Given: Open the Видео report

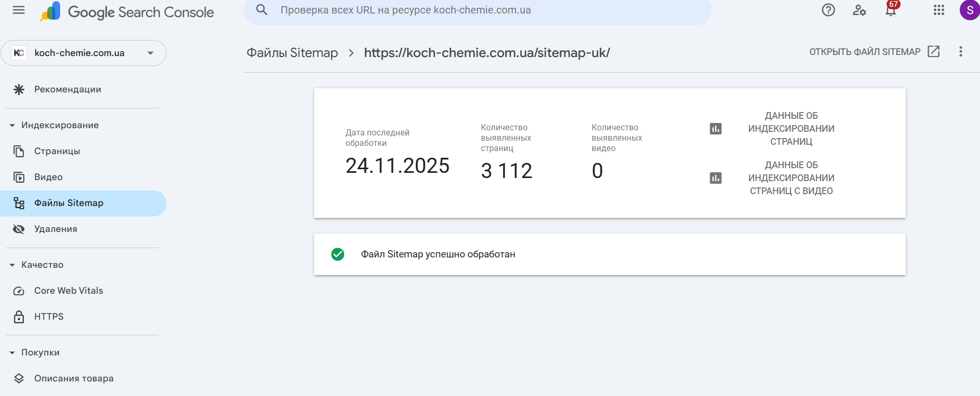Looking at the screenshot, I should pyautogui.click(x=83, y=177).
